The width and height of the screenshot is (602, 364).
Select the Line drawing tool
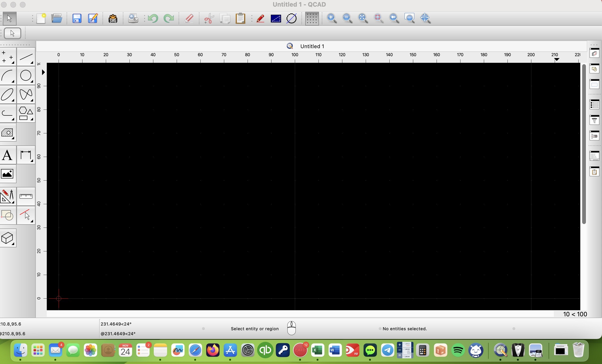pyautogui.click(x=26, y=57)
